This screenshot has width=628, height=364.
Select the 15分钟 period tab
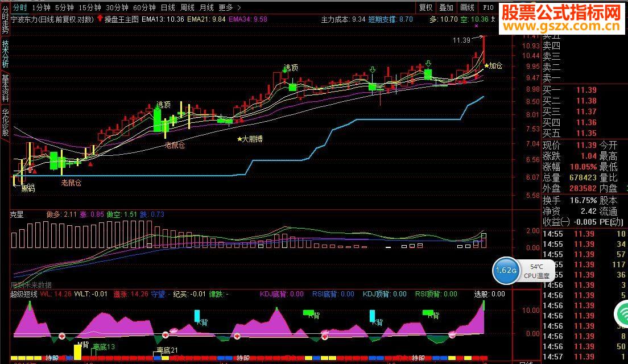(x=90, y=7)
